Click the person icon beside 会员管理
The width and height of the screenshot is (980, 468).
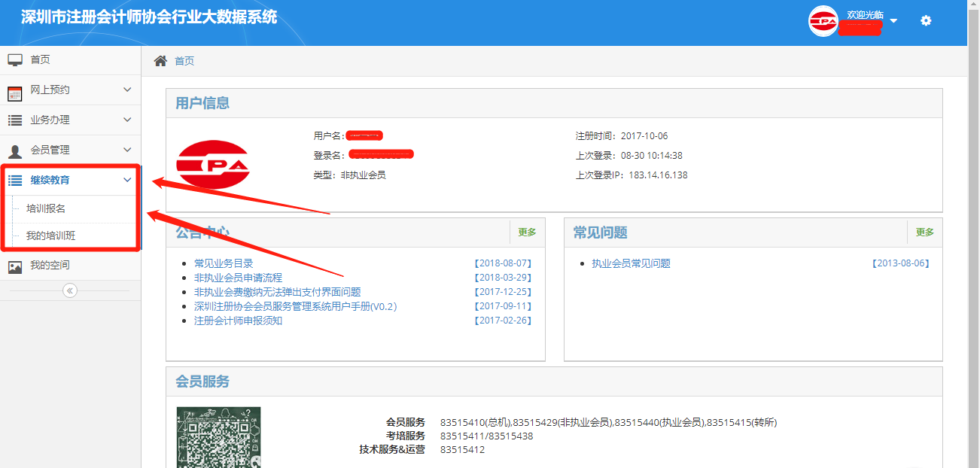coord(15,151)
